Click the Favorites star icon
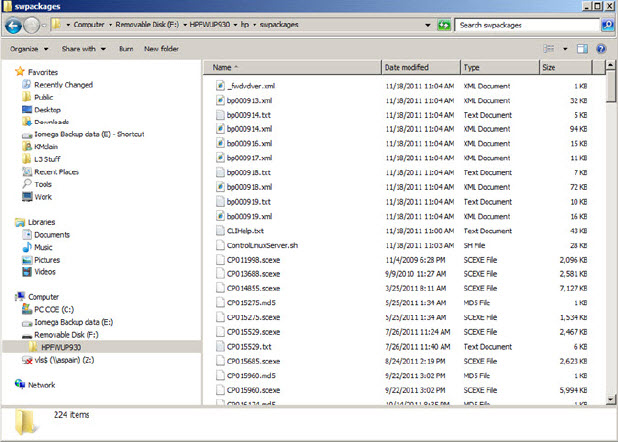This screenshot has height=442, width=618. [20, 72]
